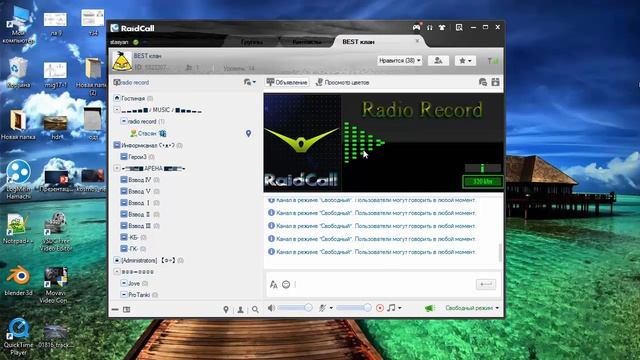
Task: Open the star favorites dropdown
Action: [x=465, y=60]
